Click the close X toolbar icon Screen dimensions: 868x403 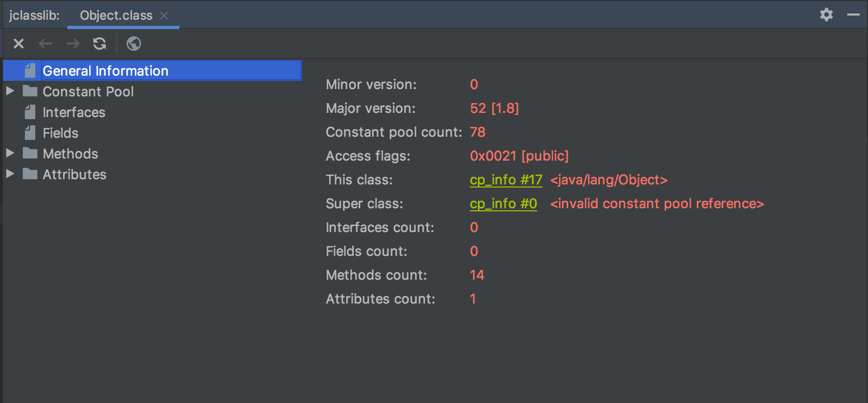coord(19,44)
